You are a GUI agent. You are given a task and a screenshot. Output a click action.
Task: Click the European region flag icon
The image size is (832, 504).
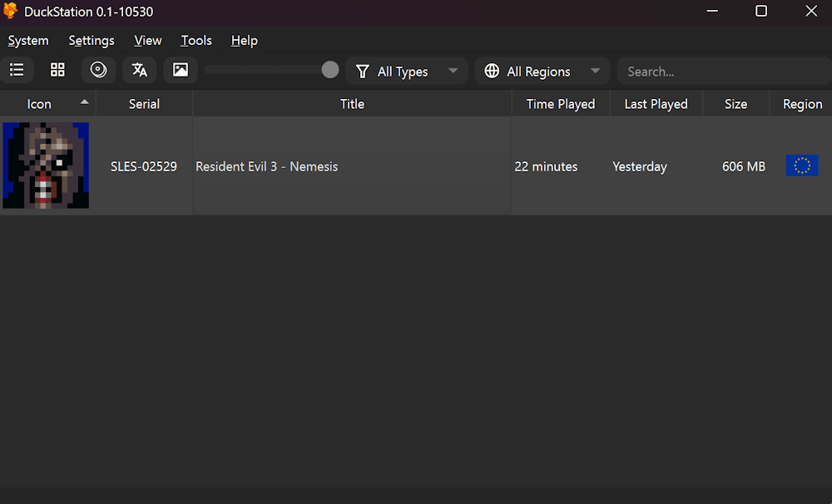click(801, 166)
